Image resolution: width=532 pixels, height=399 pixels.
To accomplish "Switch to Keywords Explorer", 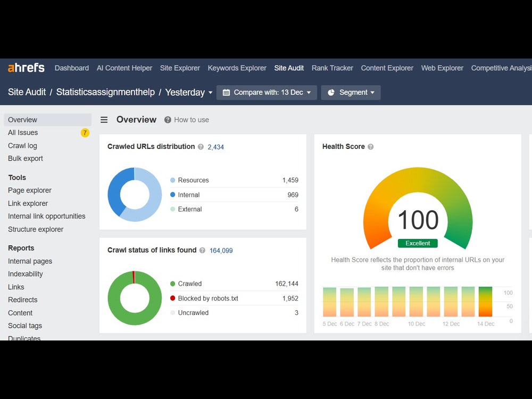I will tap(237, 68).
